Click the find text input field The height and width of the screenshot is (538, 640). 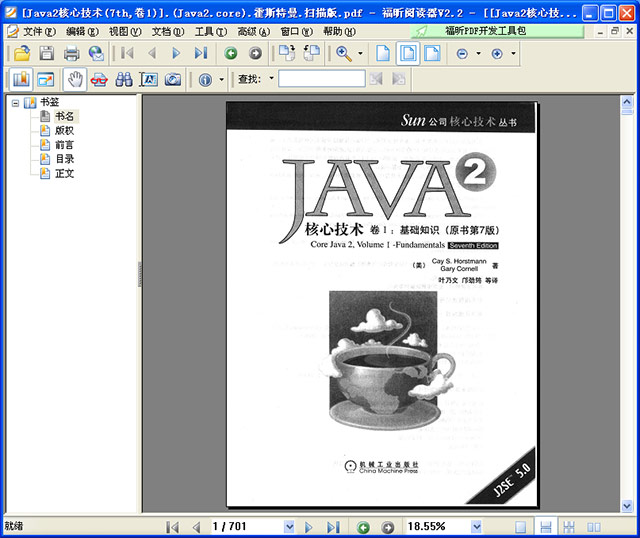pos(322,78)
